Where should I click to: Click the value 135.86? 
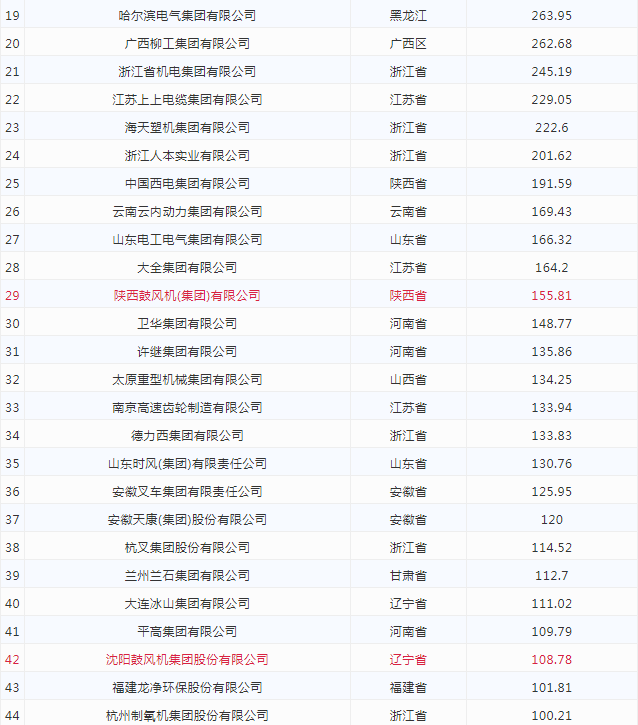pyautogui.click(x=552, y=351)
